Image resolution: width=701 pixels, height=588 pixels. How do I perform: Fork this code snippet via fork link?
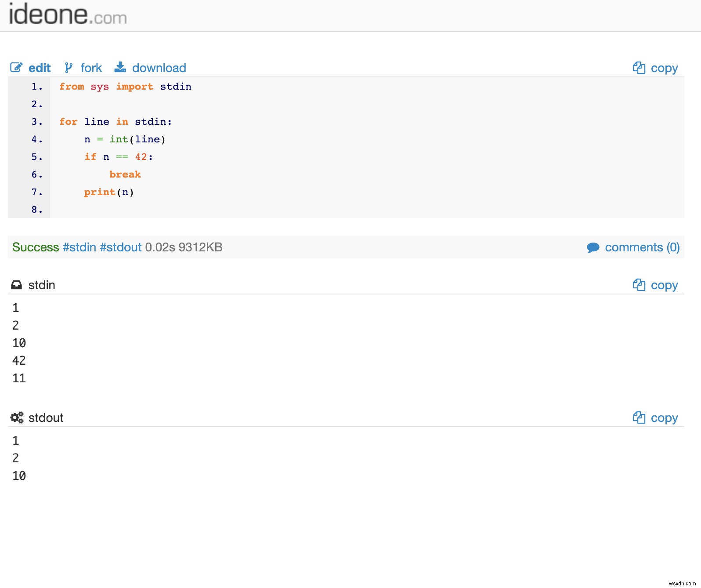click(x=91, y=68)
